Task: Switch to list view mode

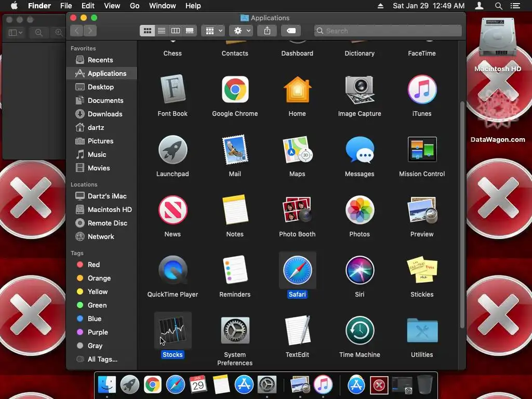Action: [x=162, y=31]
